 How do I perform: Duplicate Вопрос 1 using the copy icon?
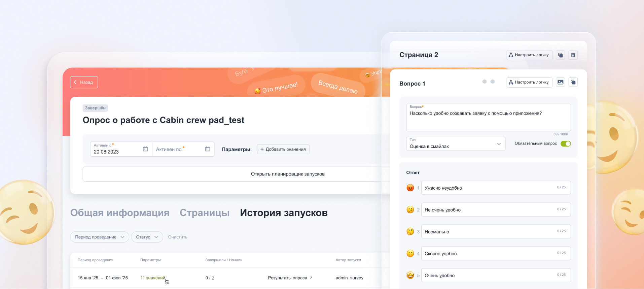573,82
